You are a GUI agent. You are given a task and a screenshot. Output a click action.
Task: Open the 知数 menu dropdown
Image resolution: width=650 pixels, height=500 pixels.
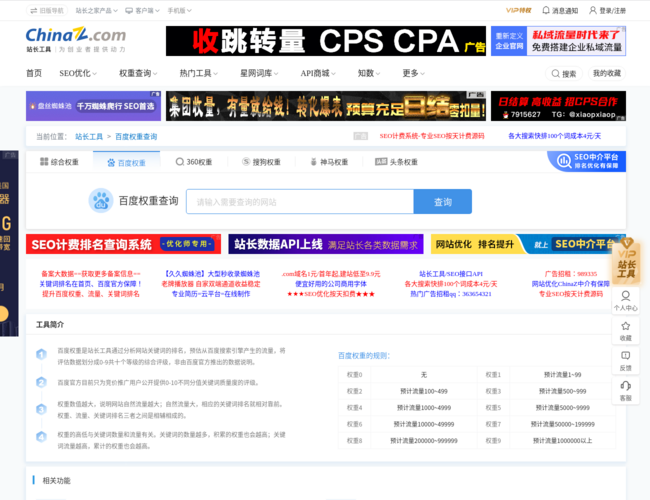(x=369, y=73)
